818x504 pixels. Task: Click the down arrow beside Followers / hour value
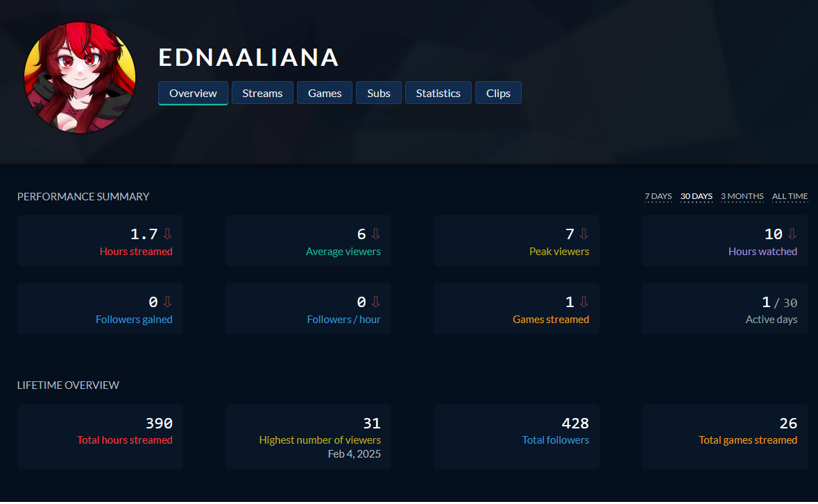(375, 302)
